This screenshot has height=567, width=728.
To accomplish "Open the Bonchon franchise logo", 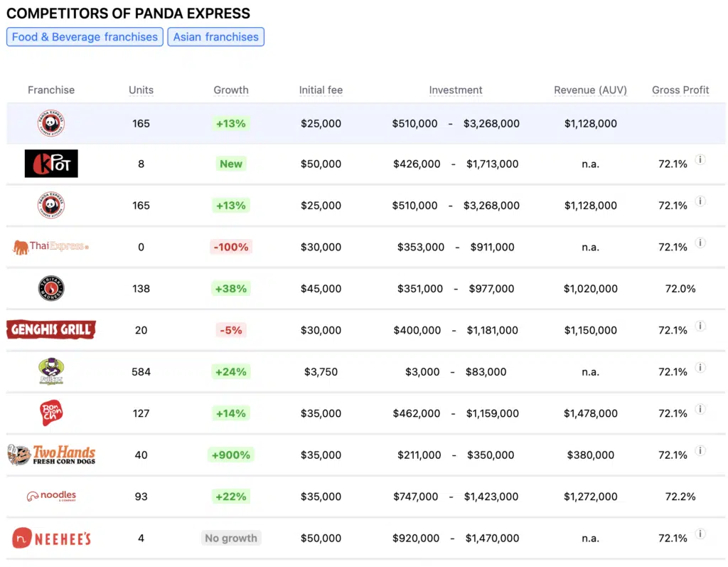I will point(50,413).
